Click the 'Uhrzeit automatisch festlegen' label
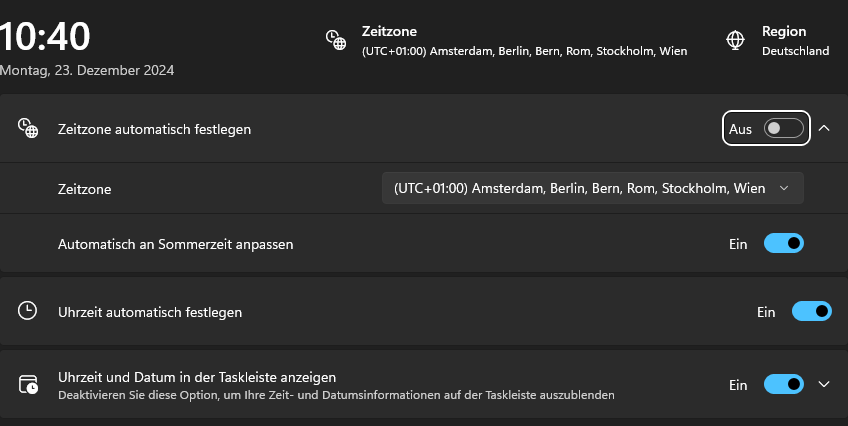The image size is (848, 426). pos(150,312)
